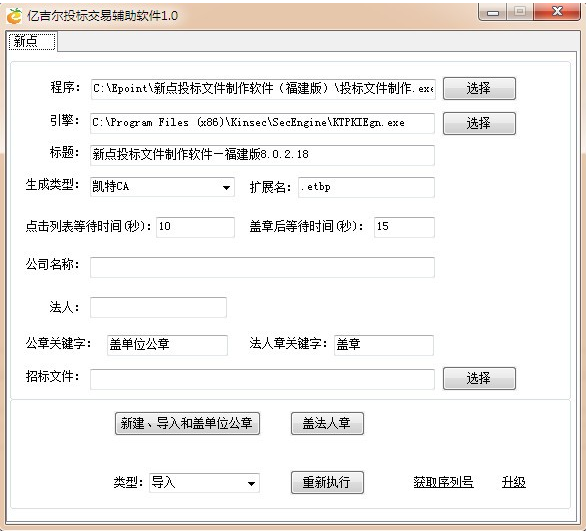Open the 获取序列号 link
The width and height of the screenshot is (586, 531).
point(443,482)
